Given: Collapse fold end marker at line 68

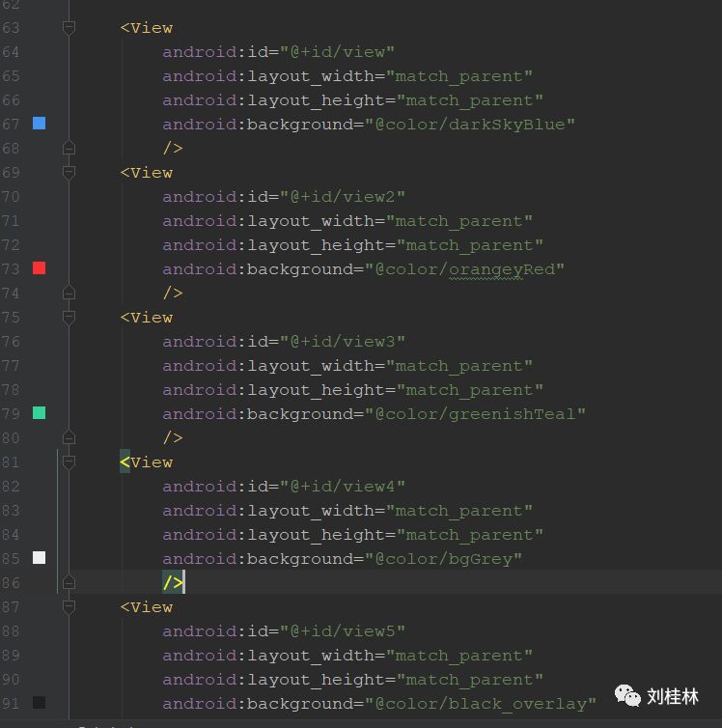Looking at the screenshot, I should pos(69,148).
